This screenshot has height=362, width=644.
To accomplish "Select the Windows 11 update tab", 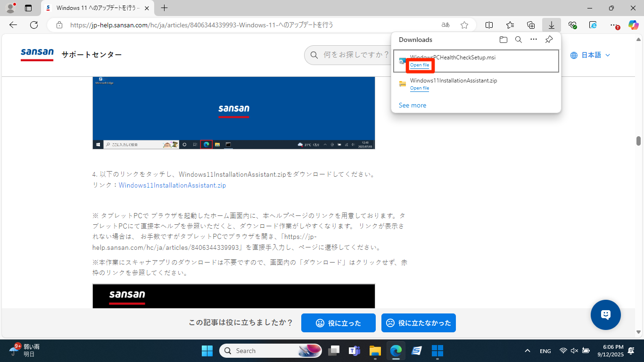I will point(97,8).
